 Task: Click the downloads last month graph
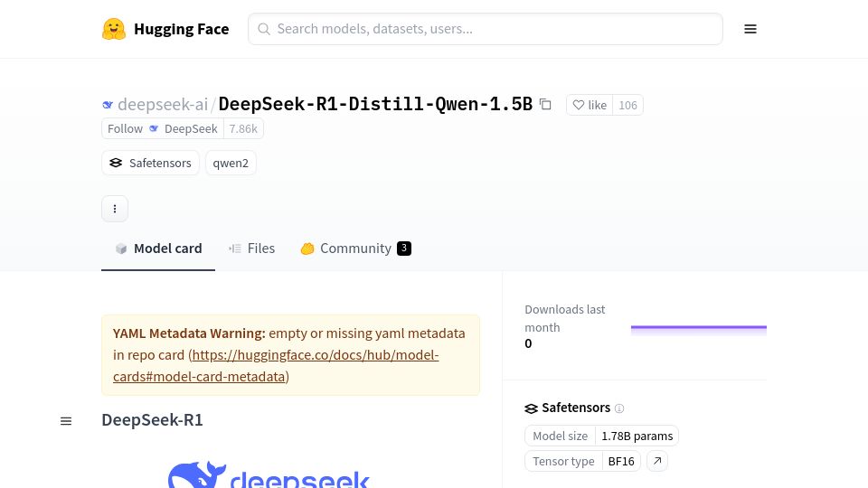pyautogui.click(x=699, y=331)
